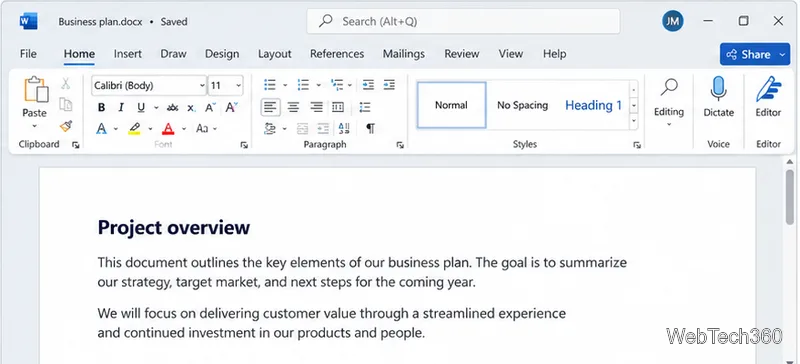This screenshot has width=800, height=364.
Task: Toggle Bold formatting
Action: pos(101,108)
